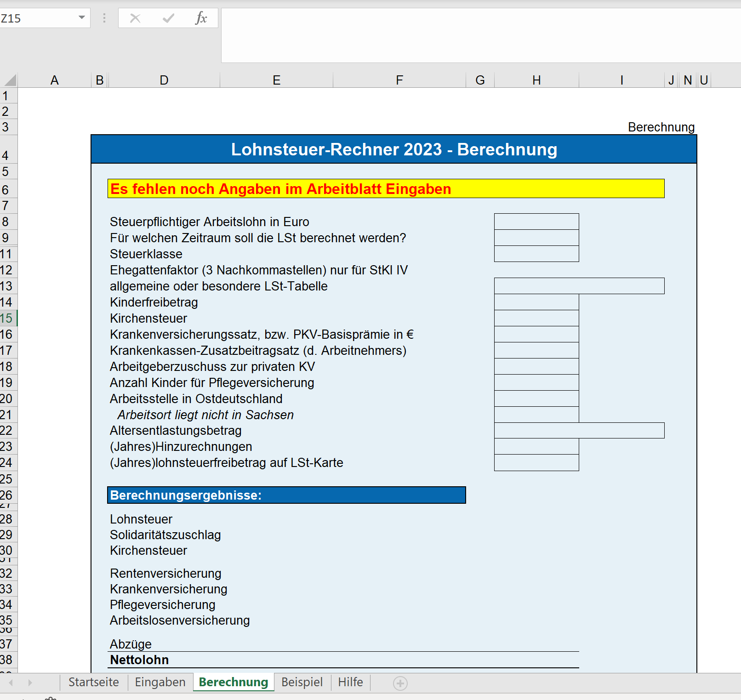This screenshot has height=700, width=741.
Task: Click the 'Lohnsteuer' result label
Action: [x=141, y=519]
